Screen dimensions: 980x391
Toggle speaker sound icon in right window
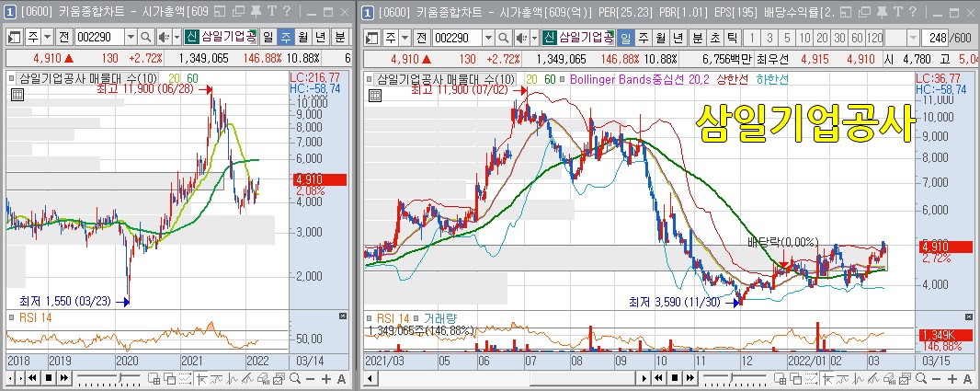(522, 38)
